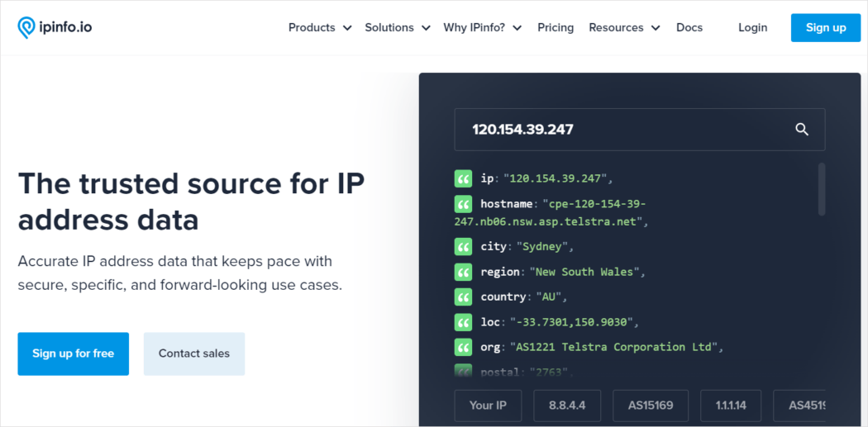Go to Login
This screenshot has height=427, width=868.
pyautogui.click(x=752, y=27)
